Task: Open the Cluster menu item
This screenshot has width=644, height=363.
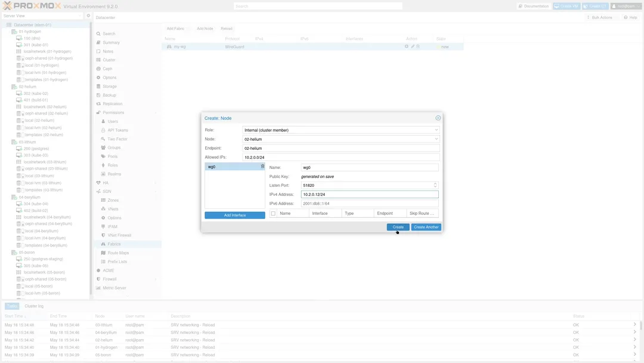Action: [x=128, y=60]
